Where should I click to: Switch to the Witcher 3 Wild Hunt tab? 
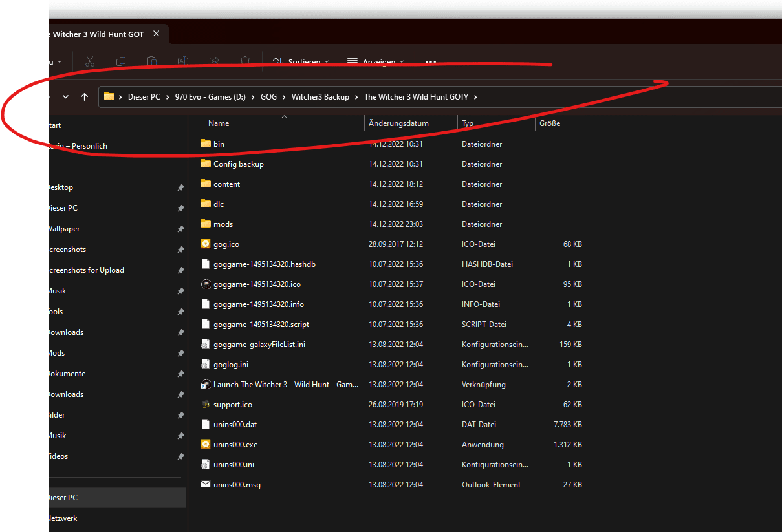97,34
